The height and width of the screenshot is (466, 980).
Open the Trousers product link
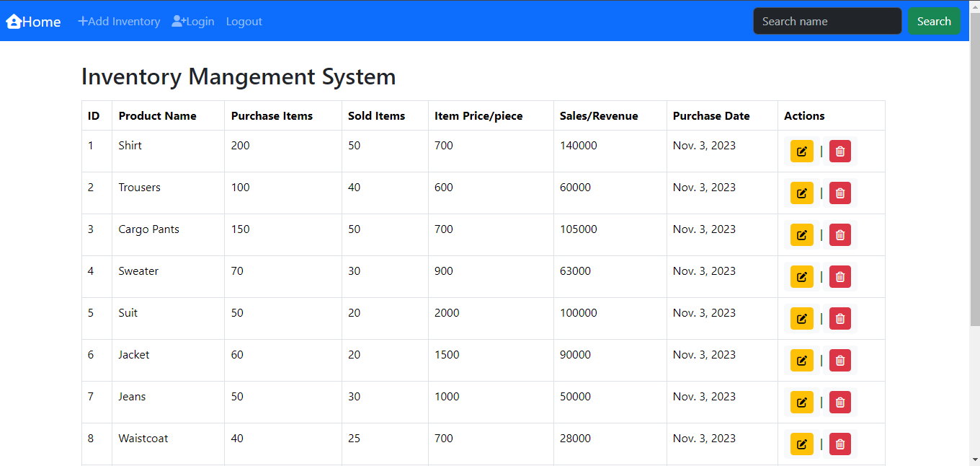tap(139, 187)
